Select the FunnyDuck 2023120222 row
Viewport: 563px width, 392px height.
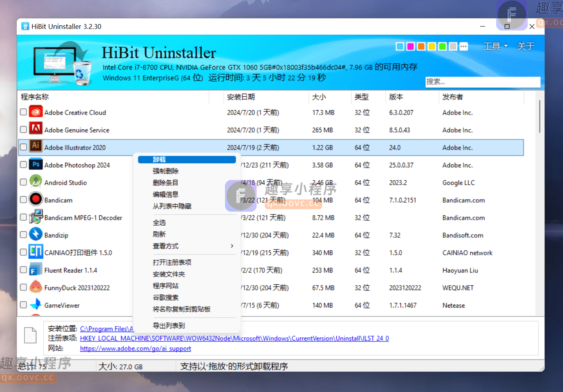pos(271,288)
